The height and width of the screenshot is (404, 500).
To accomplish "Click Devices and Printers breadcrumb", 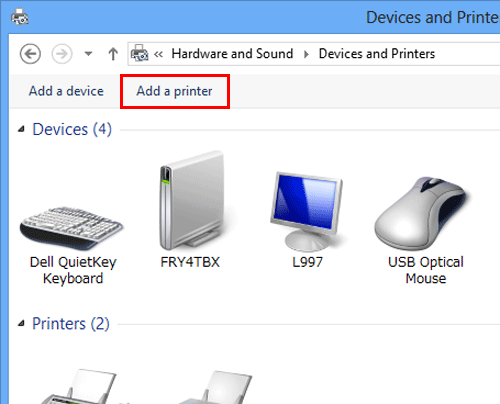I will click(x=377, y=53).
